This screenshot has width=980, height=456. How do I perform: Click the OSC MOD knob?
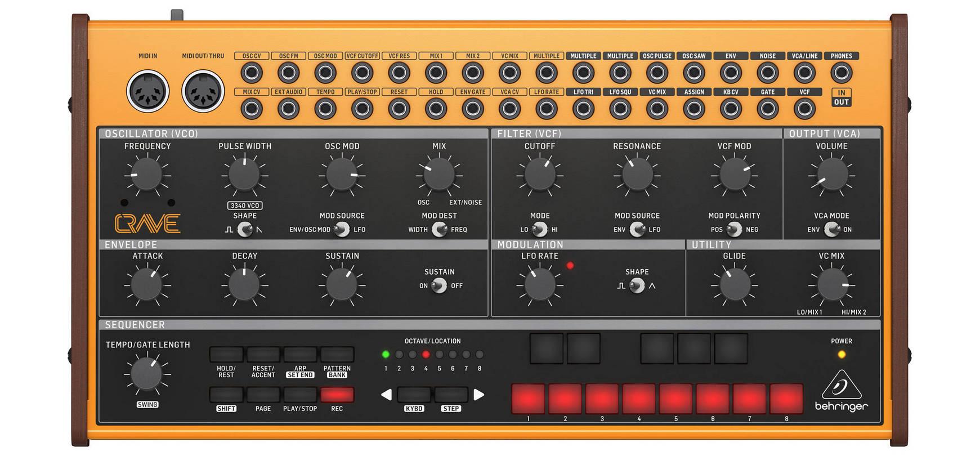342,174
